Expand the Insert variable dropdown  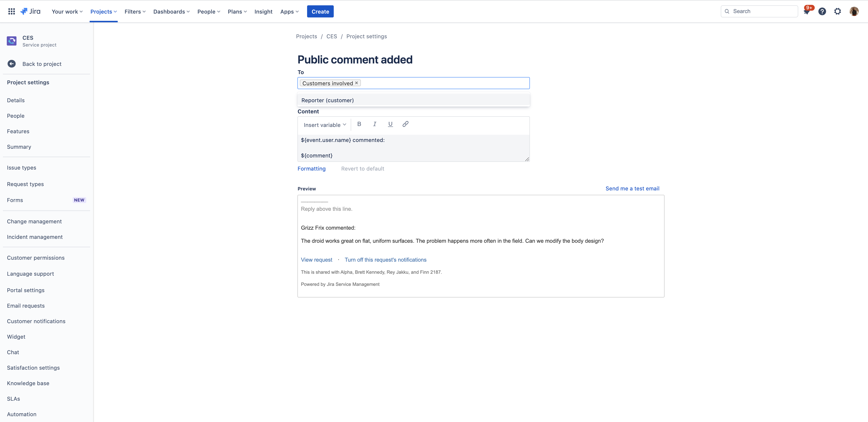click(x=325, y=125)
